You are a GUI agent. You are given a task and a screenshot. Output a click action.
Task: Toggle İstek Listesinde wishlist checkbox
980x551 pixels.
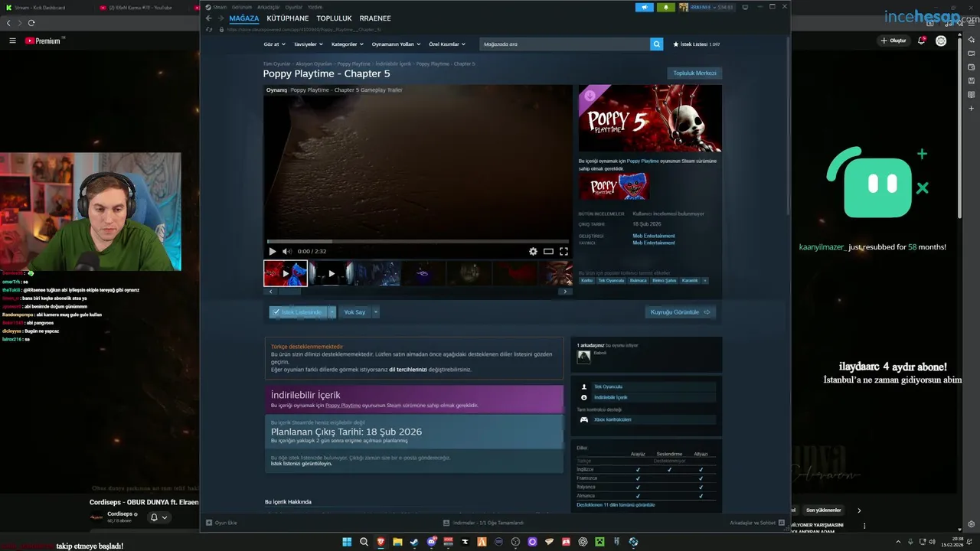coord(298,312)
